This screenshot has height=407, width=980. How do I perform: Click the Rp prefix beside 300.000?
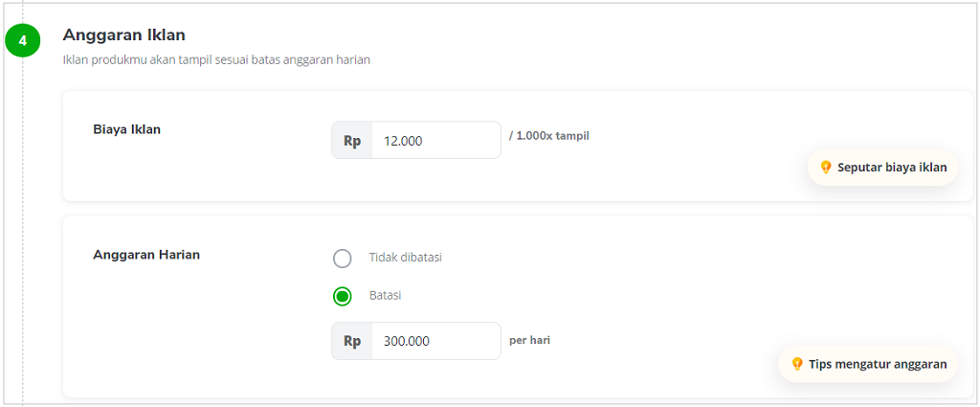(352, 341)
